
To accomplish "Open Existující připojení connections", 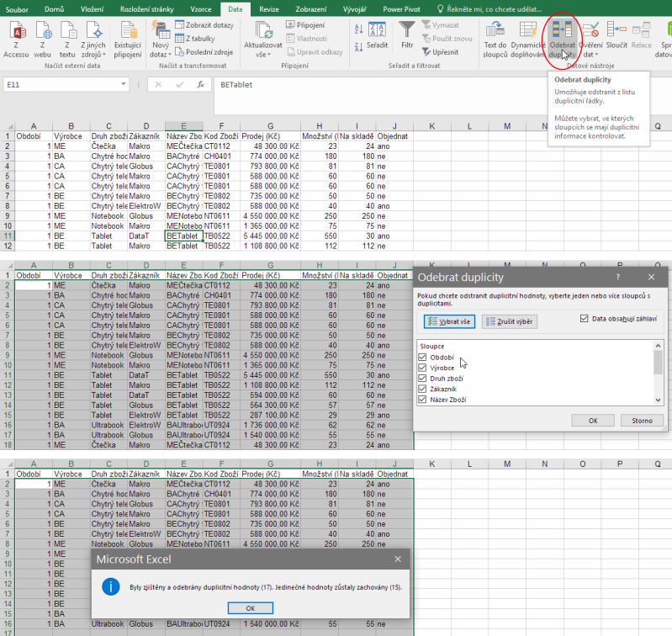I will [128, 40].
